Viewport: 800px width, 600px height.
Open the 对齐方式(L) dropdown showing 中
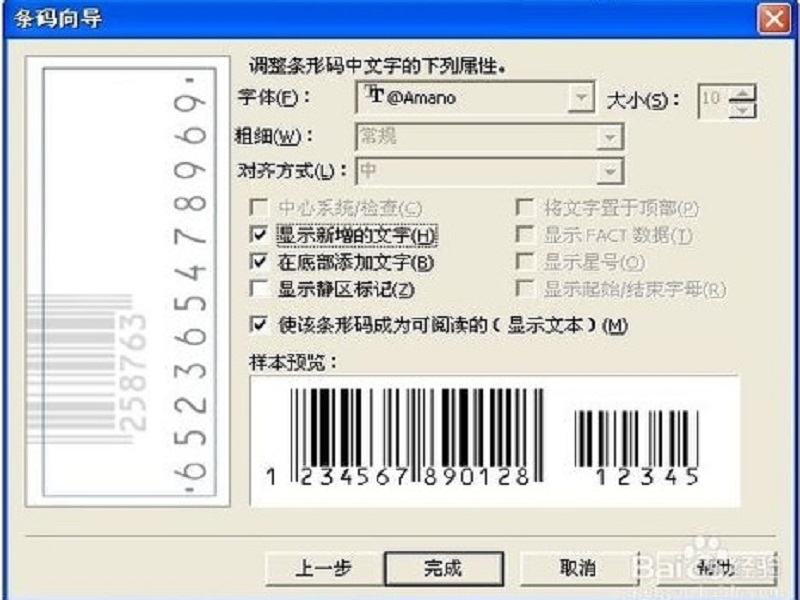coord(609,171)
